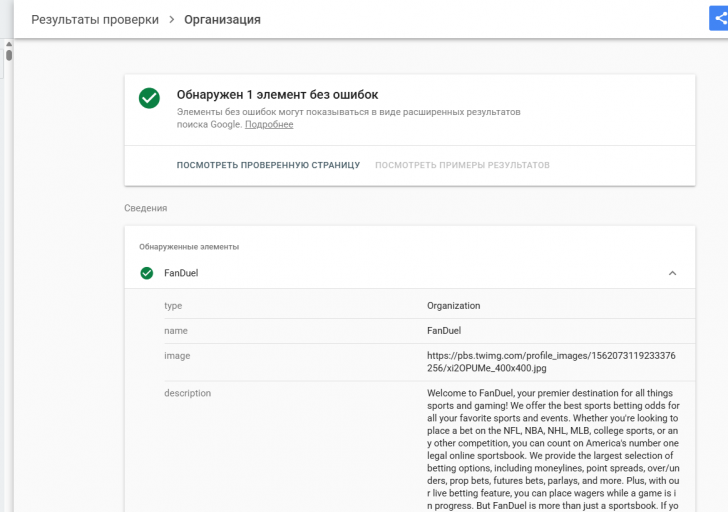Select the FanDuel detected element row title
This screenshot has height=512, width=728.
tap(181, 273)
